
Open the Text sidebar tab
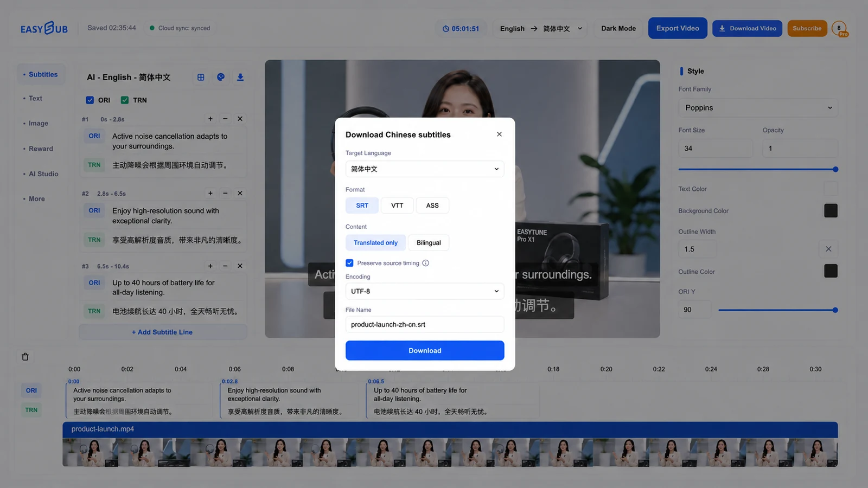(35, 98)
